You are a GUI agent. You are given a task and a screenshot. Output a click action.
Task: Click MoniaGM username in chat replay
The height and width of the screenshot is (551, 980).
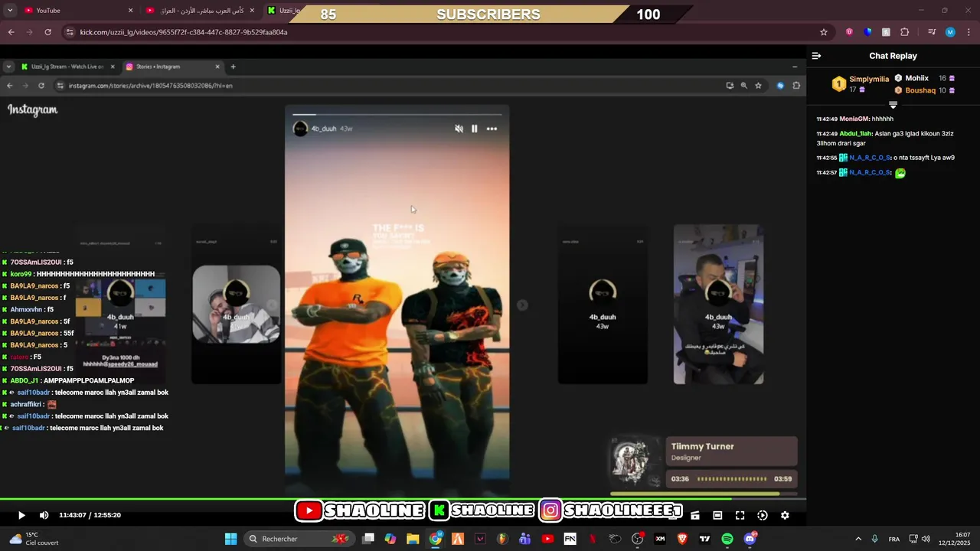tap(854, 119)
